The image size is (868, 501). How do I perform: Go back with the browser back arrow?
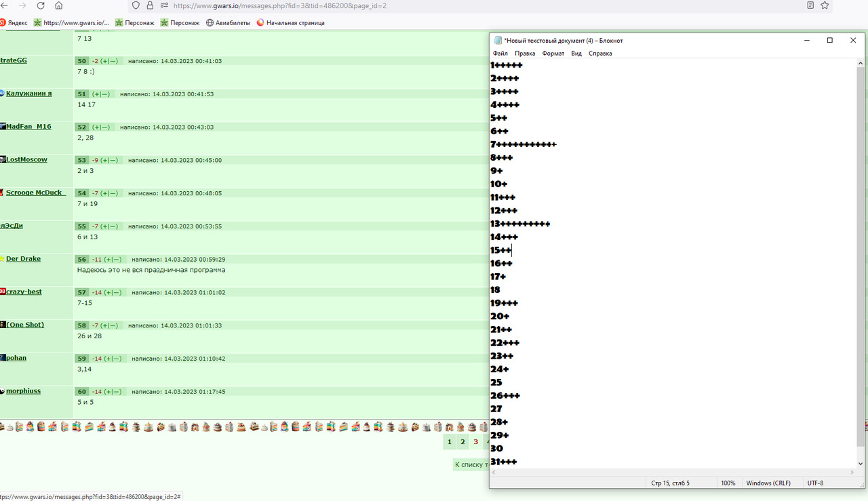tap(5, 5)
